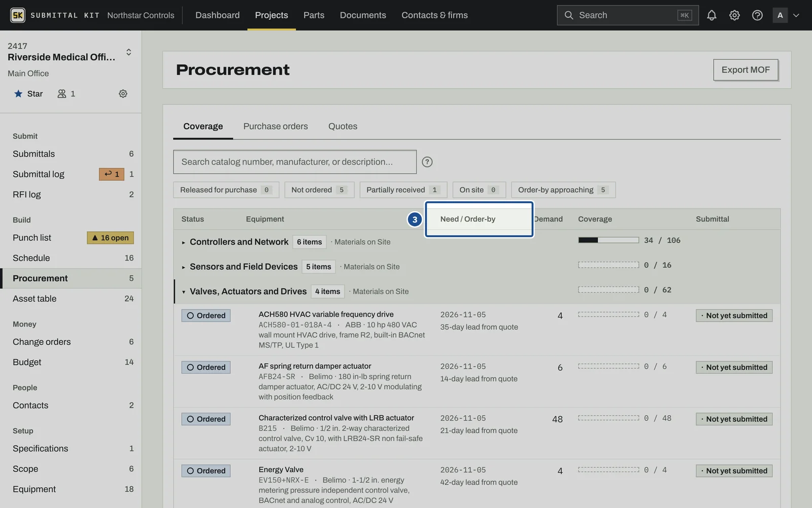The width and height of the screenshot is (812, 508).
Task: Click Not yet submitted for AF damper actuator
Action: (734, 367)
